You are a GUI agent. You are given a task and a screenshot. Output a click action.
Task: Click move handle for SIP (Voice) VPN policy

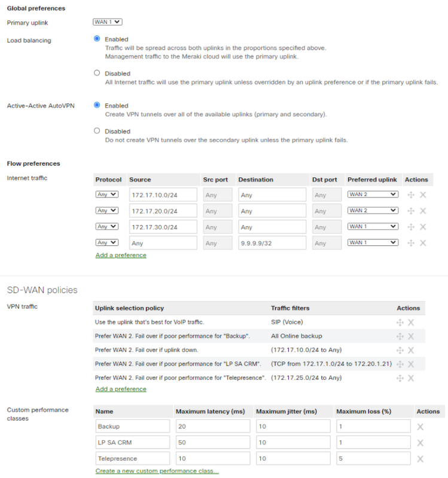pyautogui.click(x=400, y=322)
